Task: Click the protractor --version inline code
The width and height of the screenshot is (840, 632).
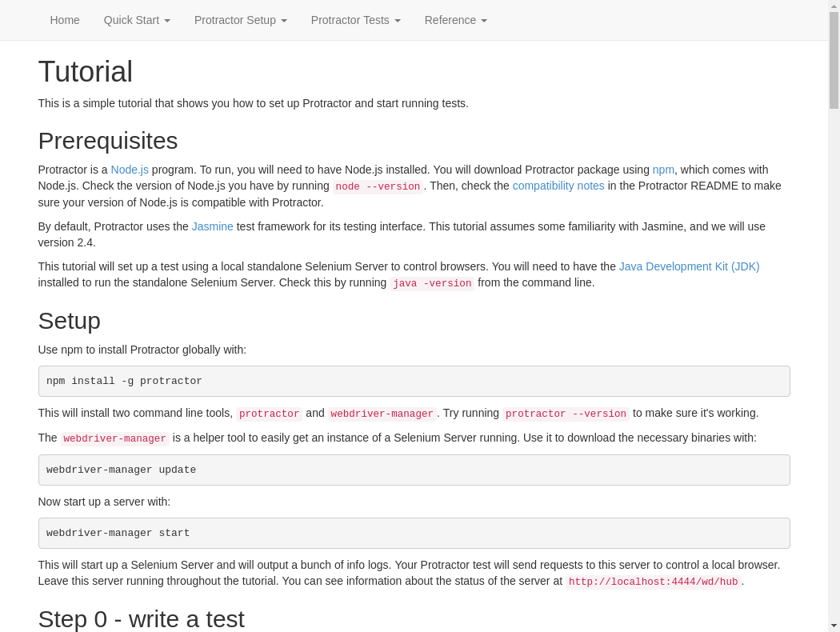Action: (x=565, y=414)
